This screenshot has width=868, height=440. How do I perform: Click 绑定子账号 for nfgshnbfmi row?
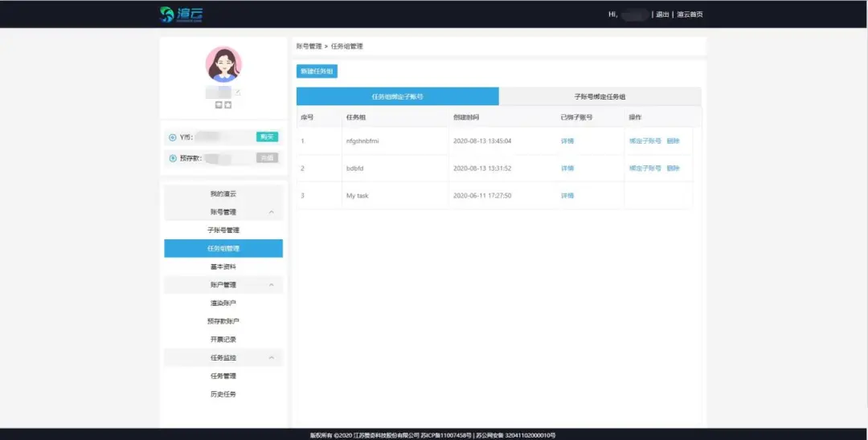645,141
